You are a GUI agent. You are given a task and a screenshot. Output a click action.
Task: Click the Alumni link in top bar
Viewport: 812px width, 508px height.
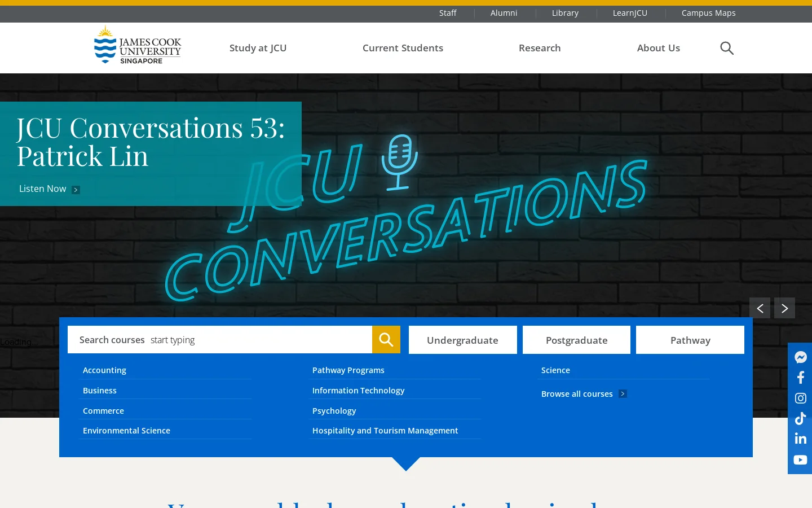click(504, 13)
